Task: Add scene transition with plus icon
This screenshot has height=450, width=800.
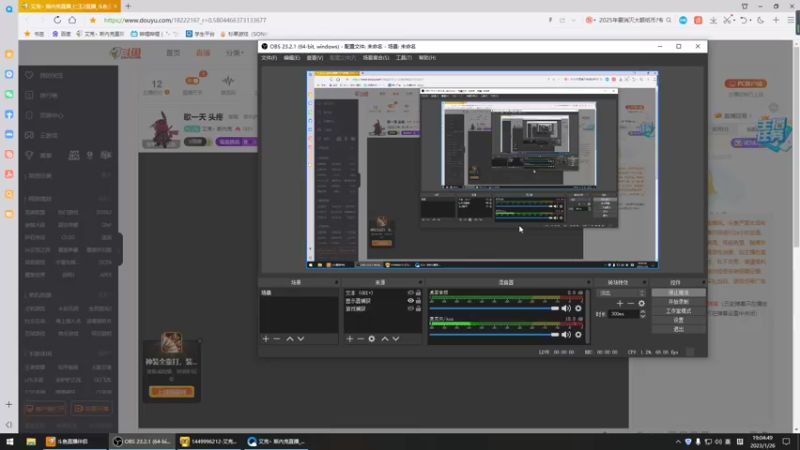Action: click(x=620, y=303)
